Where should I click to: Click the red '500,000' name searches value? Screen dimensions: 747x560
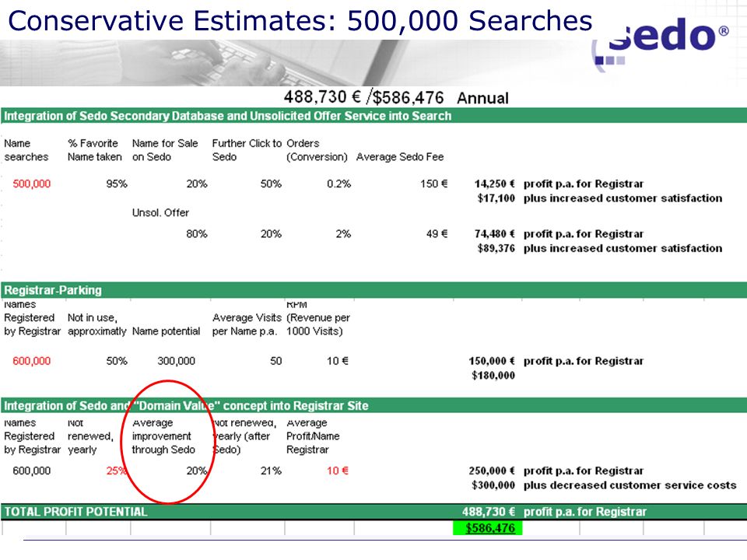31,184
